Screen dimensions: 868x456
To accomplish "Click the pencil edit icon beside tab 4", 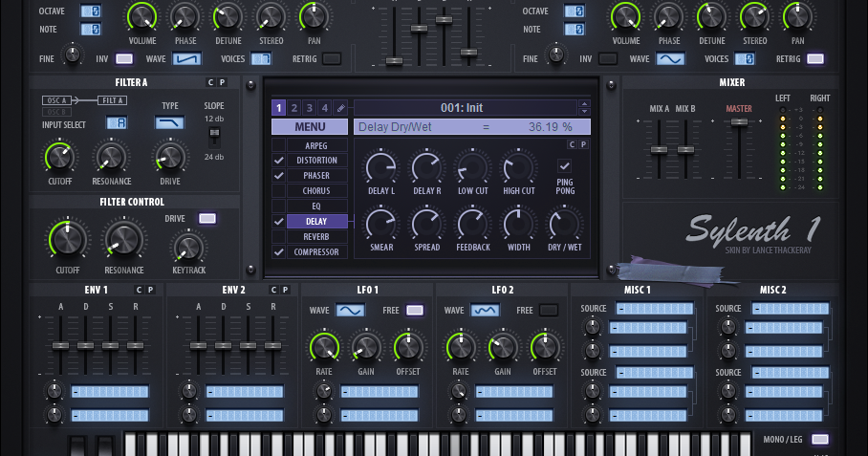I will [x=341, y=108].
